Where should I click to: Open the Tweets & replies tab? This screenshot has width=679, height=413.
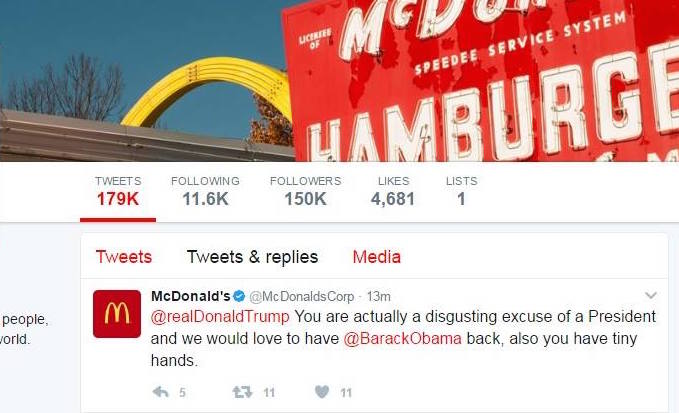[x=252, y=257]
